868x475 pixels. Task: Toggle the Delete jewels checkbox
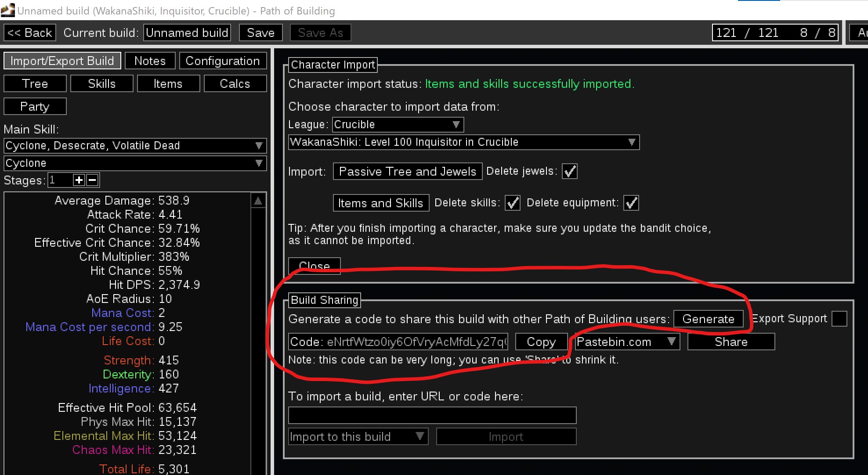click(570, 171)
